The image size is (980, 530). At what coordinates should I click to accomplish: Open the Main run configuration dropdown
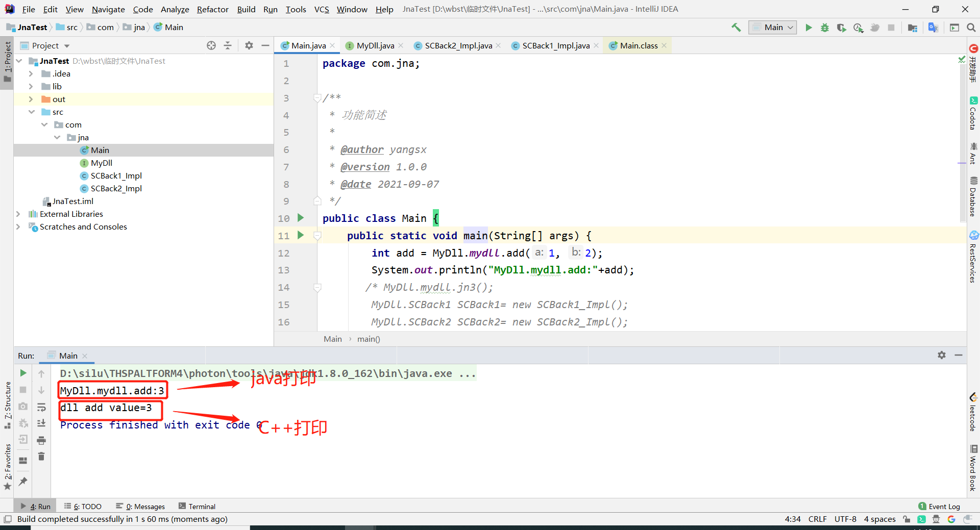(x=772, y=28)
